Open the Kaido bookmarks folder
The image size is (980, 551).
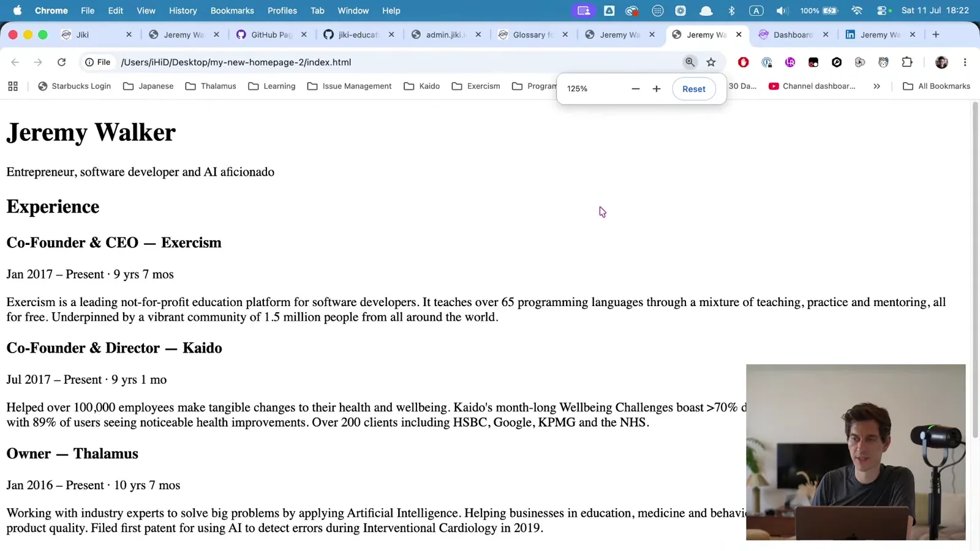point(422,86)
